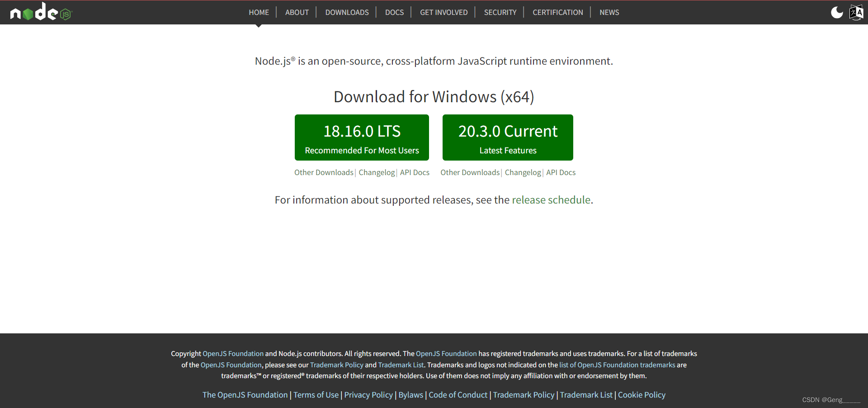Read the Privacy Policy in the footer
This screenshot has width=868, height=408.
pyautogui.click(x=368, y=395)
